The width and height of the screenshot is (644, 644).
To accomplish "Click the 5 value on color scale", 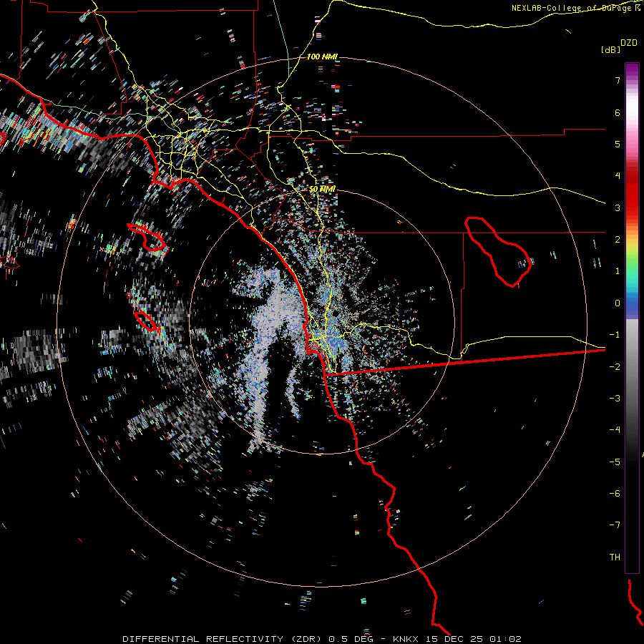I will coord(618,144).
